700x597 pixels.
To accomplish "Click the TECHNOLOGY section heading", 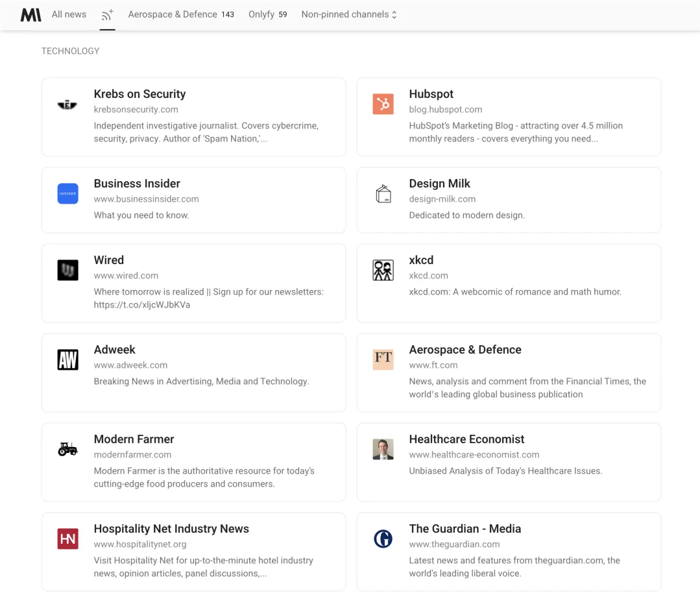I will 71,51.
